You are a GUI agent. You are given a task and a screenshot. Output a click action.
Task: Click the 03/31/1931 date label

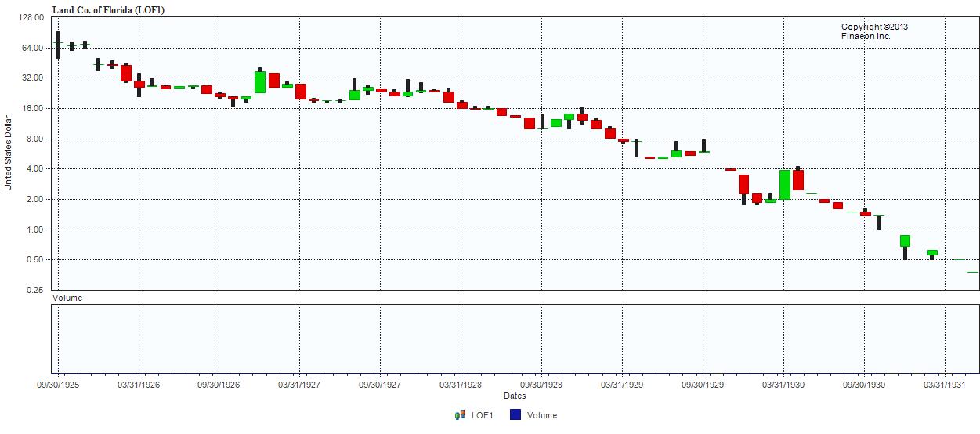tap(945, 385)
